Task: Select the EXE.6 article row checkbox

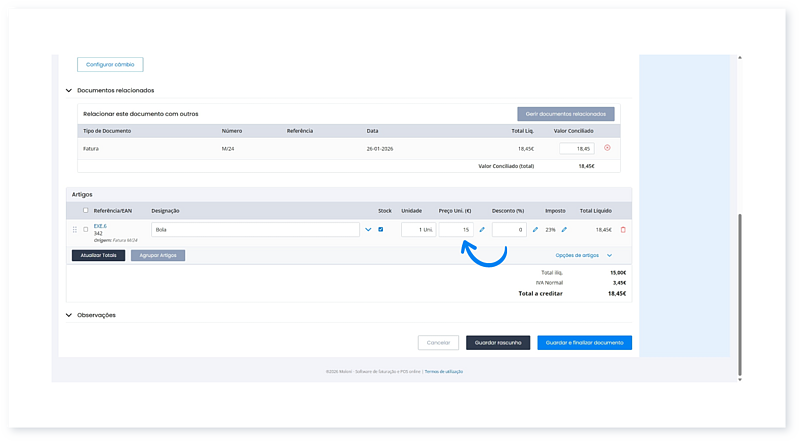Action: pos(86,230)
